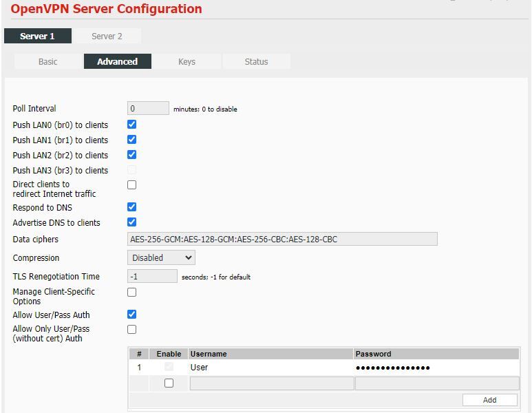Screen dimensions: 532x413
Task: Toggle Push LAN3 (br3) to clients checkbox
Action: [131, 170]
